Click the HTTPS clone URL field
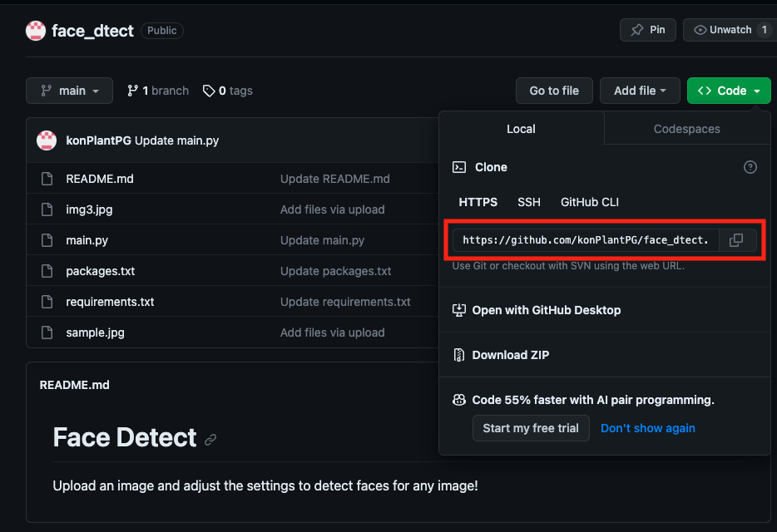 click(x=586, y=240)
